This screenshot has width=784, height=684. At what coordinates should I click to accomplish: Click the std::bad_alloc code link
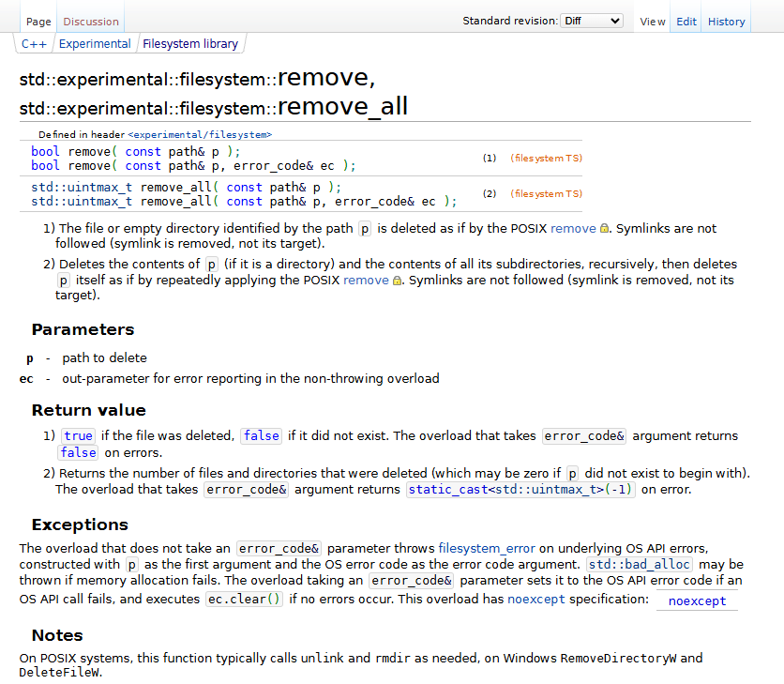[639, 565]
